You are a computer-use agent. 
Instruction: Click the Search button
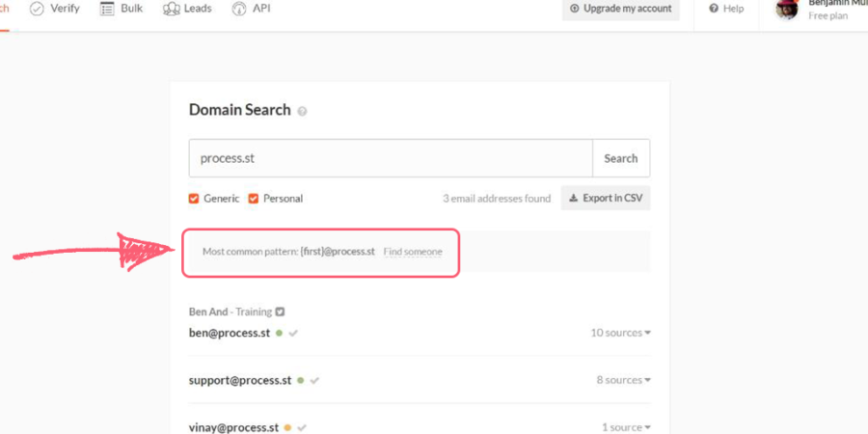[621, 158]
